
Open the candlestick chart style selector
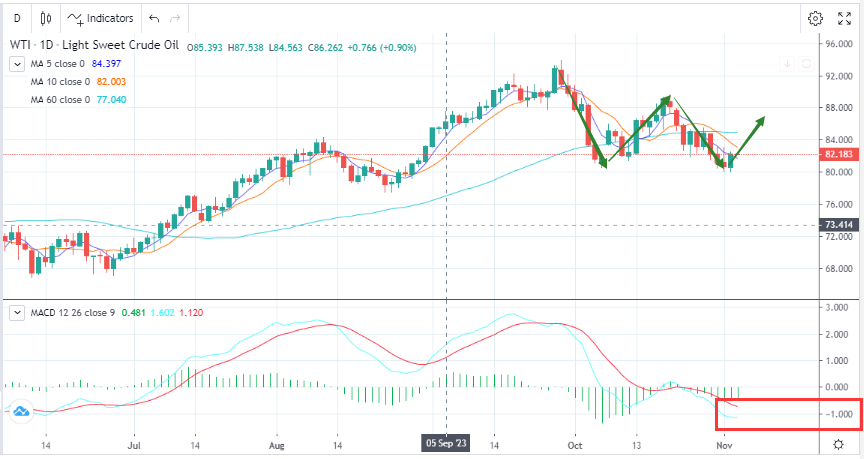click(46, 18)
